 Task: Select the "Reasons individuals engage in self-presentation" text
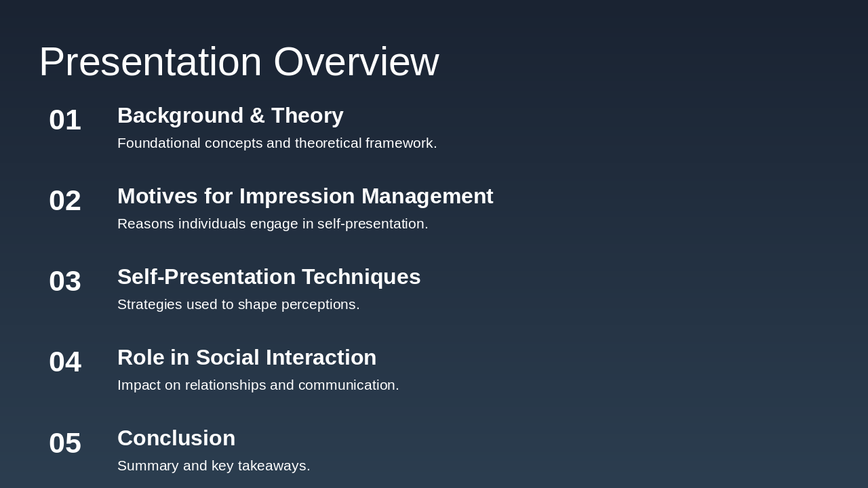pos(273,224)
